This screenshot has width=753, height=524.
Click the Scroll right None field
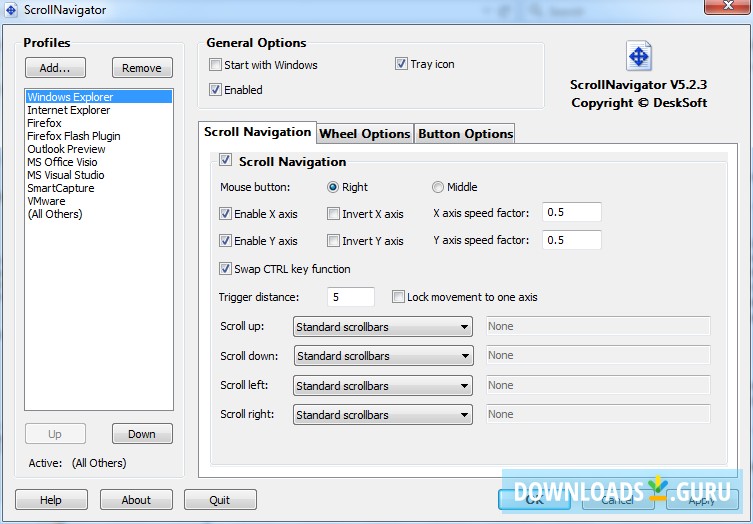coord(598,414)
